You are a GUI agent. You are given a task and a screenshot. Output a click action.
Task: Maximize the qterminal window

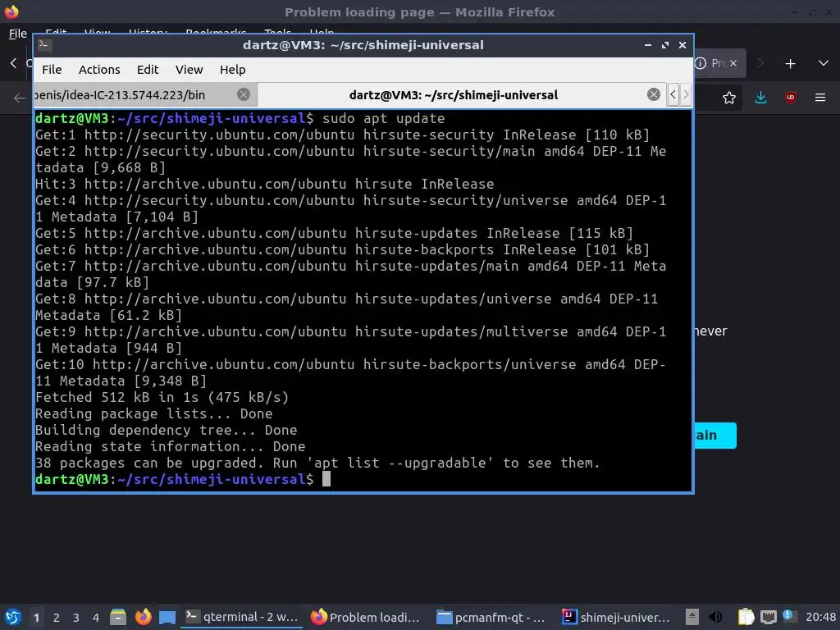pyautogui.click(x=664, y=45)
